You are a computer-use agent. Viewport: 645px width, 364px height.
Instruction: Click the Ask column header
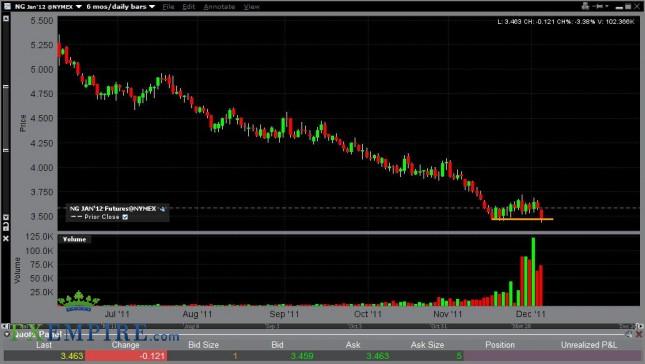click(x=353, y=345)
